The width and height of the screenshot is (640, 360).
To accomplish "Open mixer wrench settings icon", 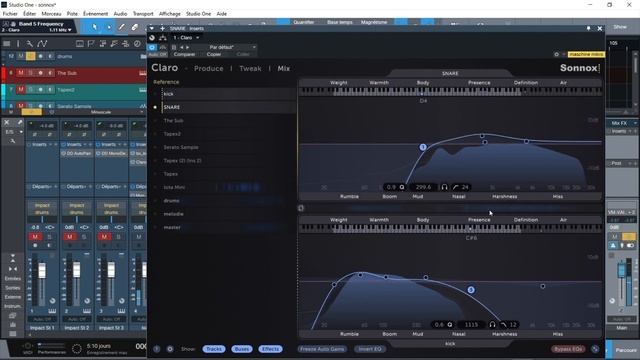I will [13, 141].
